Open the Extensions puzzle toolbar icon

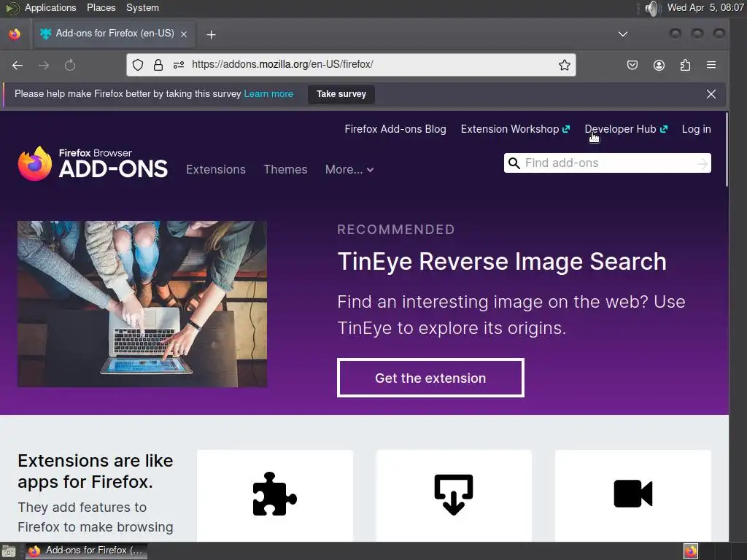point(685,65)
